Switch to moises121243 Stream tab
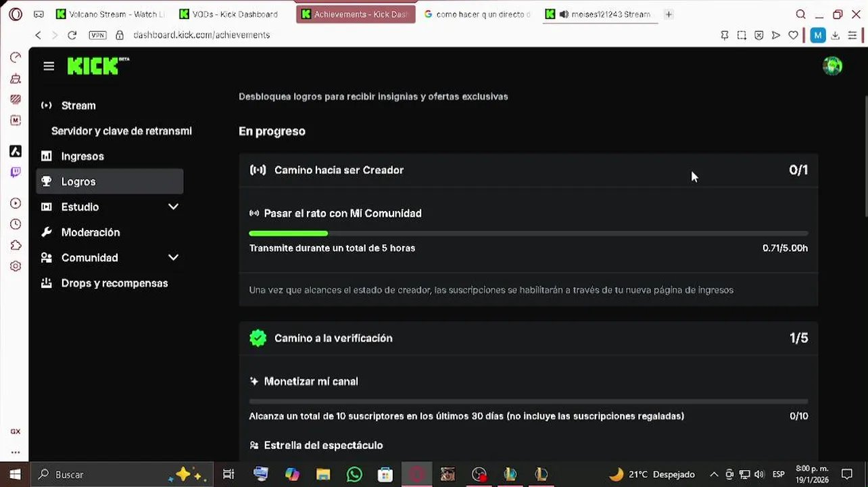 [x=600, y=14]
